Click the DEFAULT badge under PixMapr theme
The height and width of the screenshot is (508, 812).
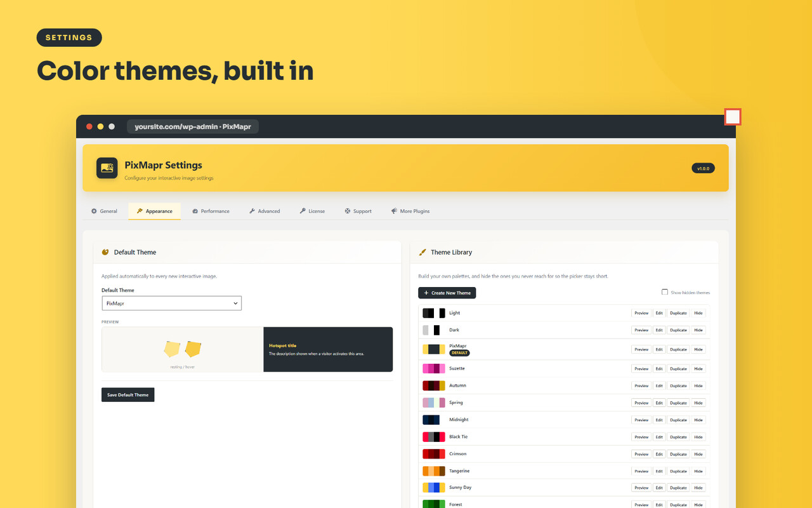coord(459,353)
